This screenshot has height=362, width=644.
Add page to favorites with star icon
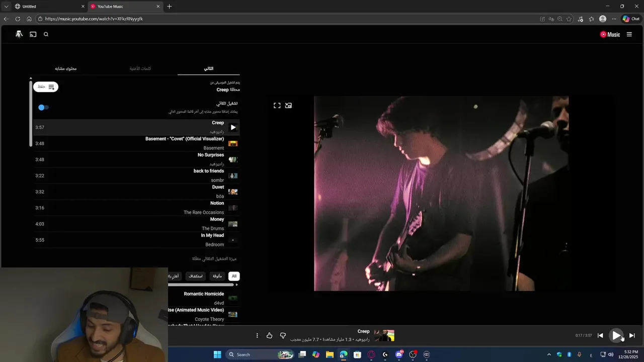[x=569, y=19]
